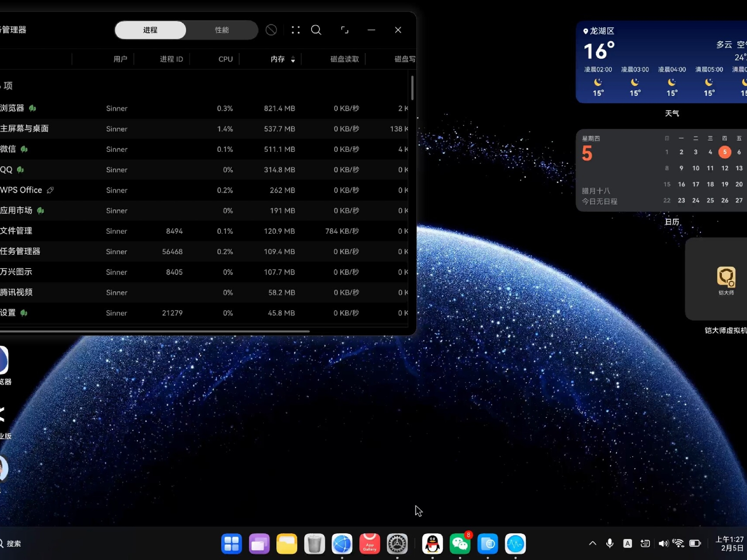Screen dimensions: 747x560
Task: Sort by the CPU column header
Action: [225, 59]
